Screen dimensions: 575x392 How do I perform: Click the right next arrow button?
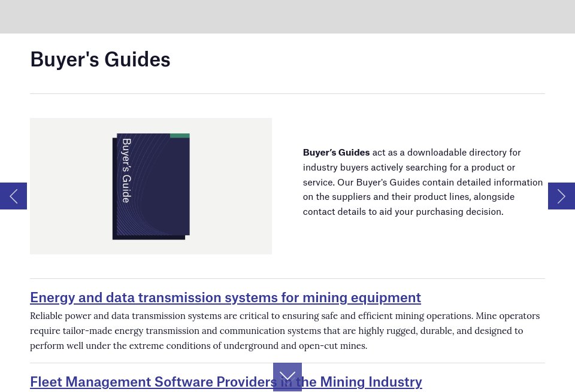pos(561,196)
